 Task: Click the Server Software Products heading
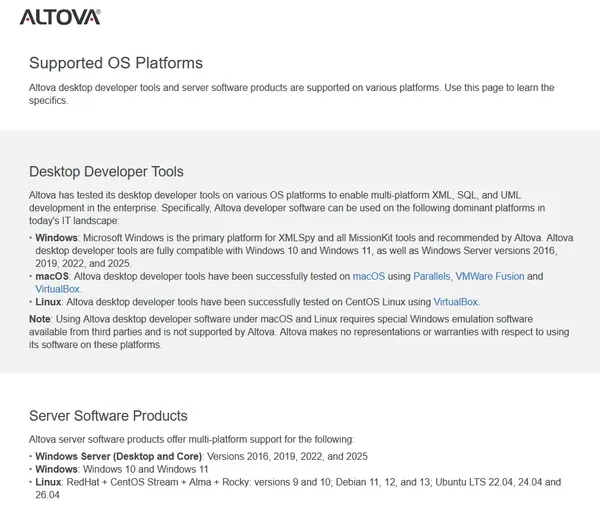click(108, 416)
